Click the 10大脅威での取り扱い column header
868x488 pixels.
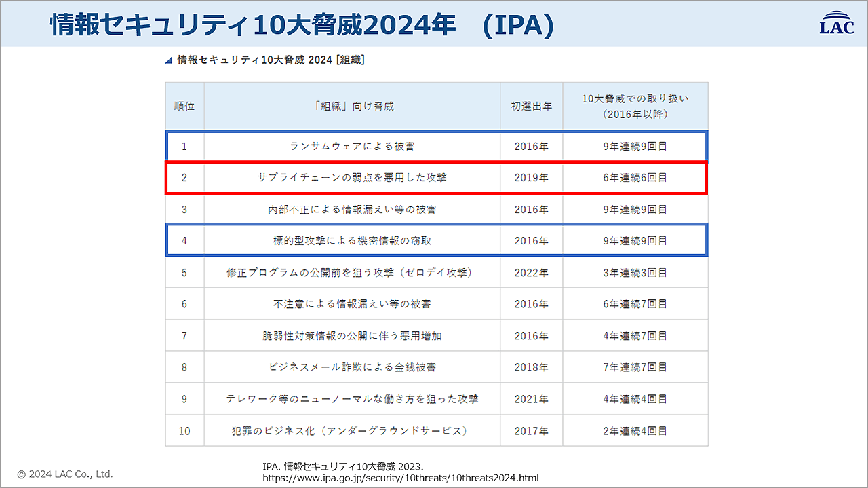coord(635,107)
